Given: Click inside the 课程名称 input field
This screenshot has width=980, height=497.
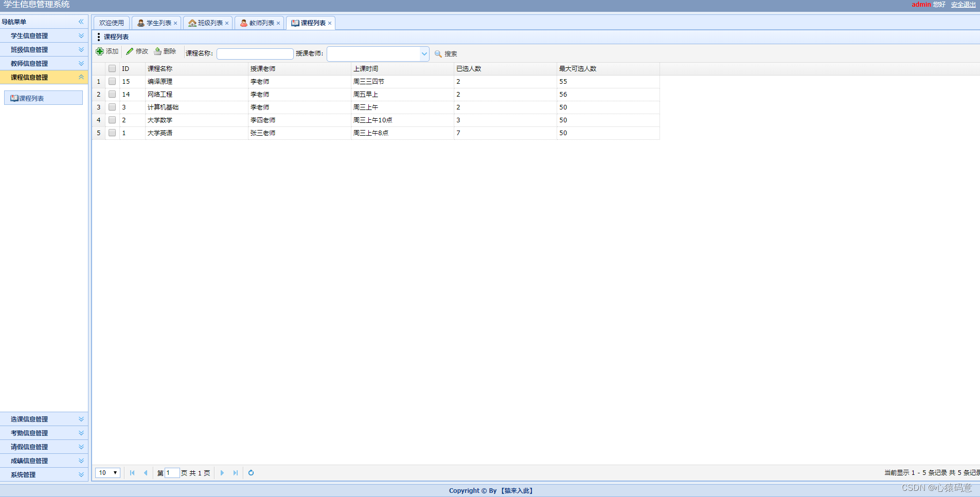Looking at the screenshot, I should click(x=255, y=53).
